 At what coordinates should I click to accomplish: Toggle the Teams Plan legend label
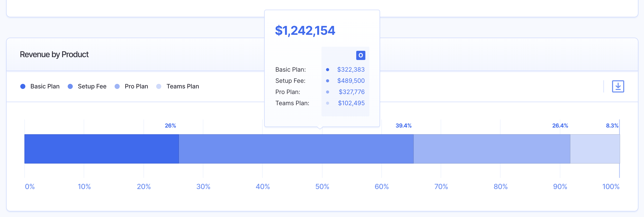tap(183, 86)
